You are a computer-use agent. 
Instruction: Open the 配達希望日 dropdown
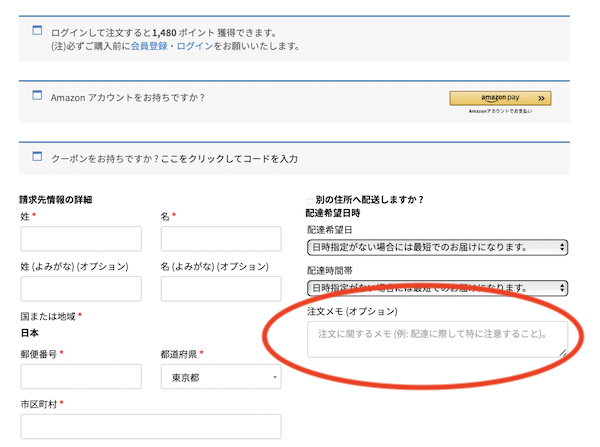click(436, 247)
